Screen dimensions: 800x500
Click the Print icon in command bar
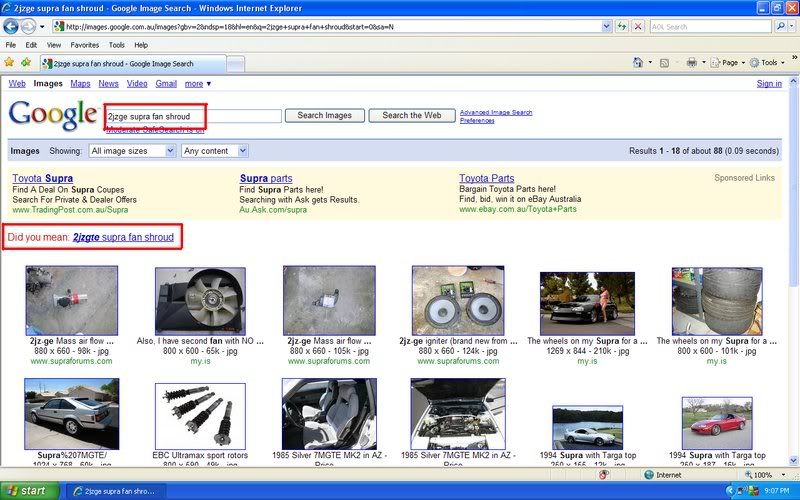tap(691, 62)
